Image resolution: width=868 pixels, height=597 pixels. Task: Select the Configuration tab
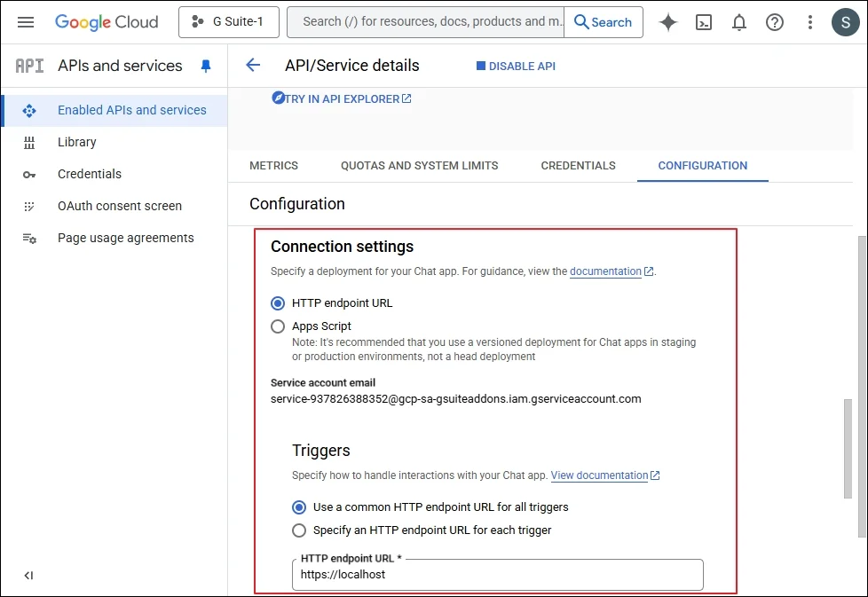[x=703, y=165]
